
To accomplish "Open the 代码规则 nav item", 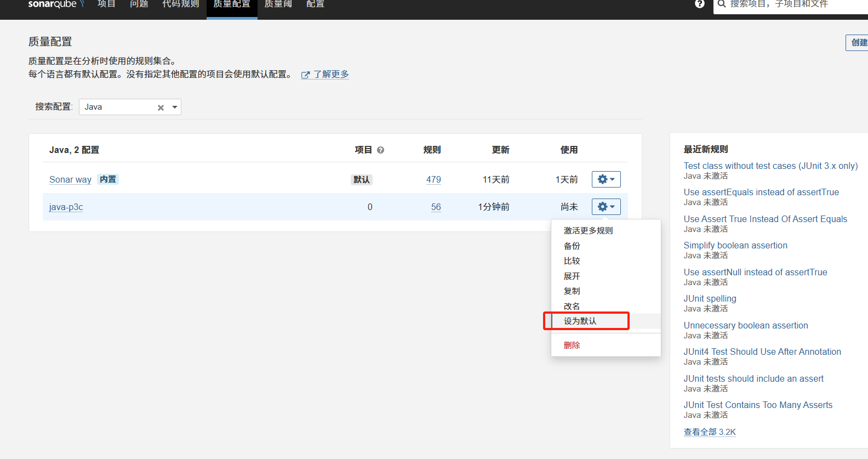I will coord(181,4).
